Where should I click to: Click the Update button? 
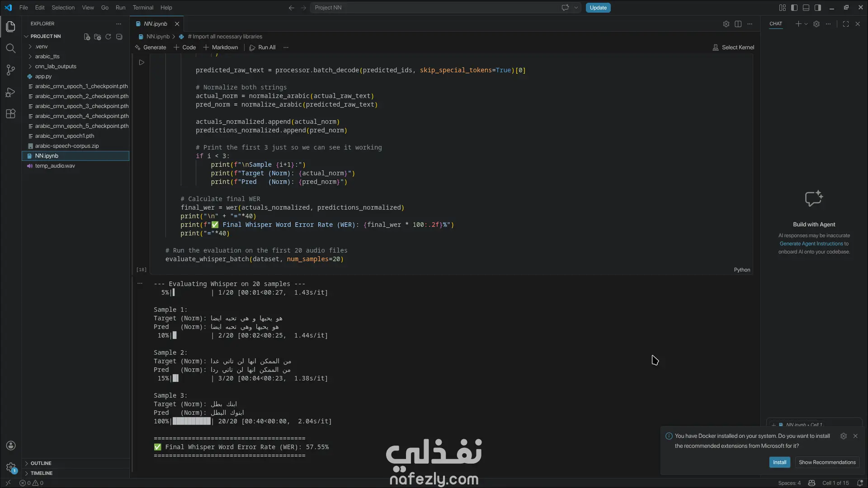pos(598,8)
